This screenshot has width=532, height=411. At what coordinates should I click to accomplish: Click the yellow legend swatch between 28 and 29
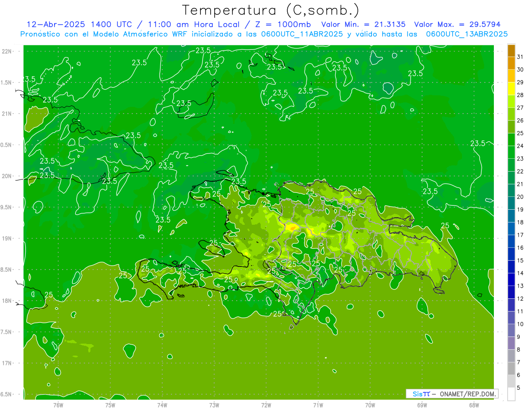tap(511, 89)
